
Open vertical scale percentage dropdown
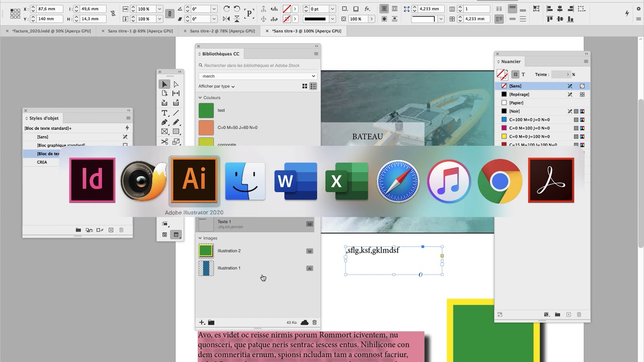click(159, 19)
